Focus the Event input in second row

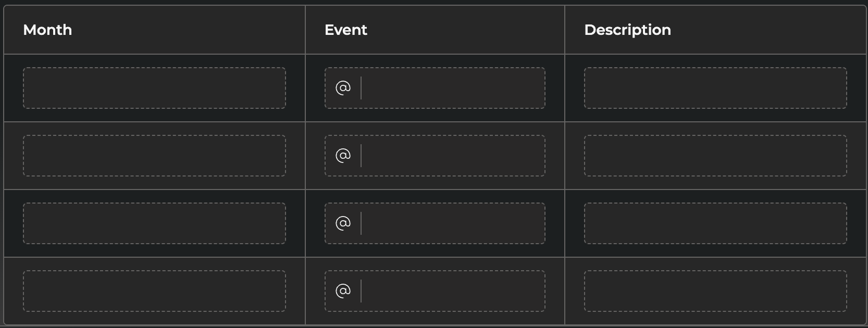coord(451,156)
